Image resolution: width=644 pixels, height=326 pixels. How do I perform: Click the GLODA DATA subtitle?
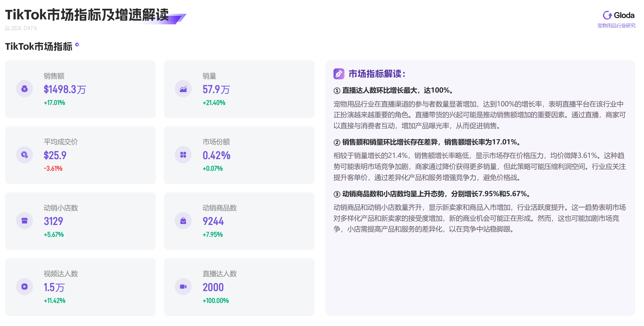click(21, 28)
